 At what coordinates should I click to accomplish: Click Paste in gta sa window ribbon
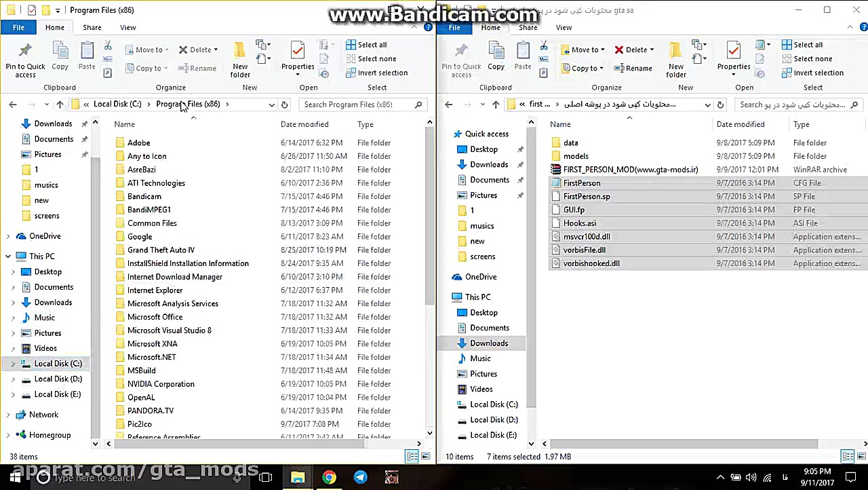click(x=523, y=56)
